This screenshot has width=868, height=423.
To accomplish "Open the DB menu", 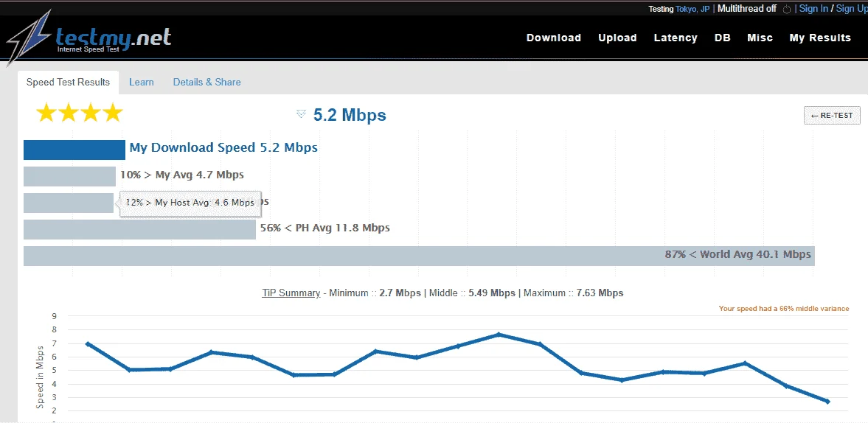I will pyautogui.click(x=723, y=38).
